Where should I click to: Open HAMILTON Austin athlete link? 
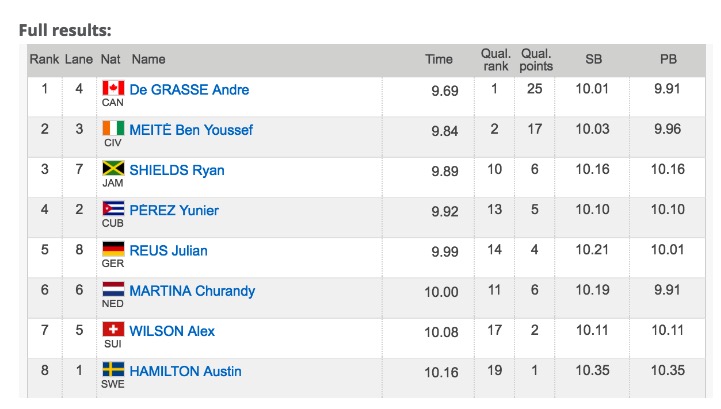(185, 371)
